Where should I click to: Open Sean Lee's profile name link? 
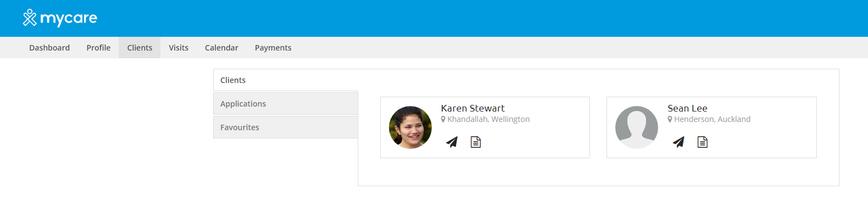coord(688,108)
